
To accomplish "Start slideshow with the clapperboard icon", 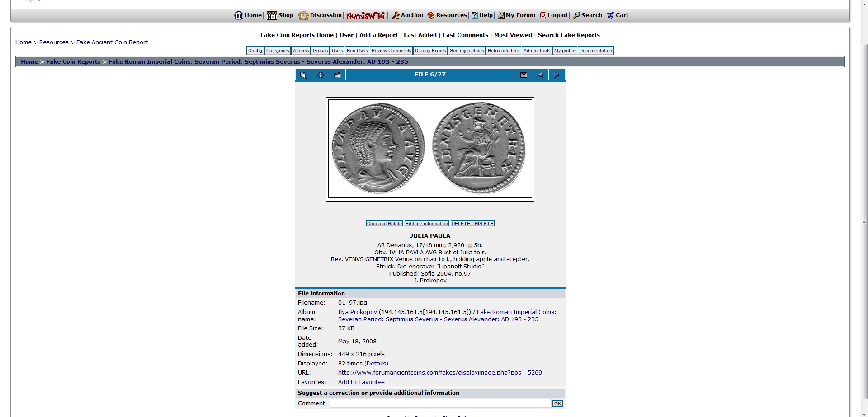I will click(x=337, y=75).
